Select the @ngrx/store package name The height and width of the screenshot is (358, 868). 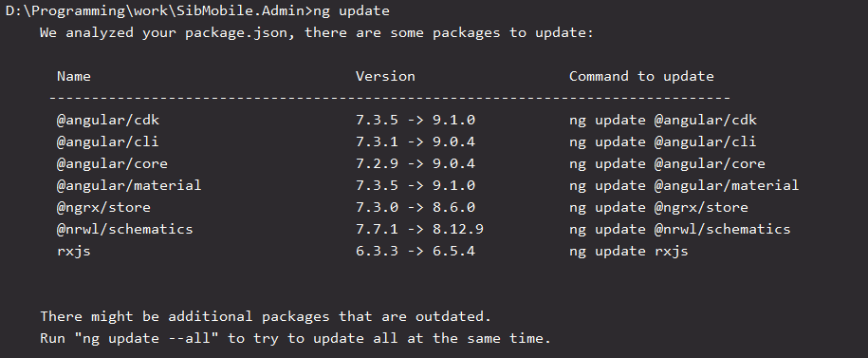tap(103, 207)
